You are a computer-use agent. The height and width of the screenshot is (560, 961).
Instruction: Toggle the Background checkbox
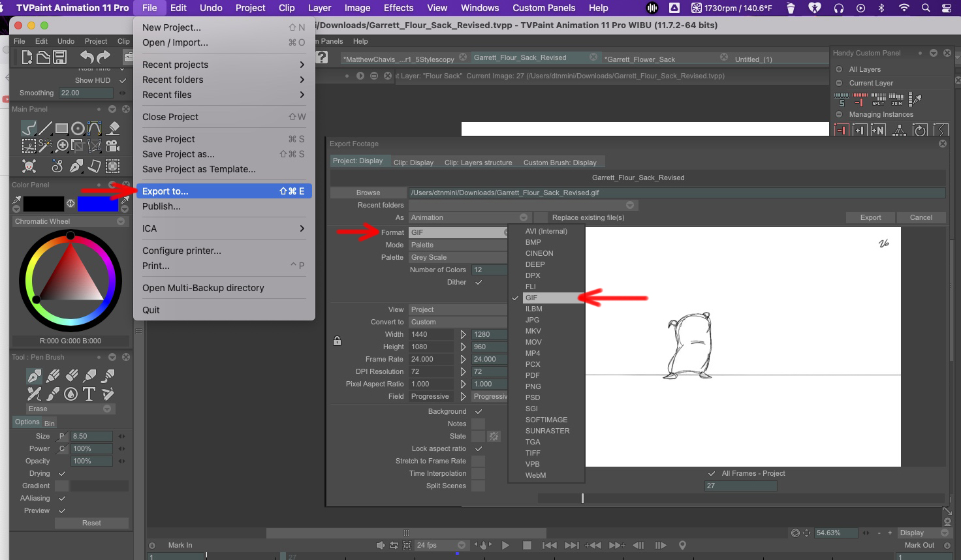(479, 411)
